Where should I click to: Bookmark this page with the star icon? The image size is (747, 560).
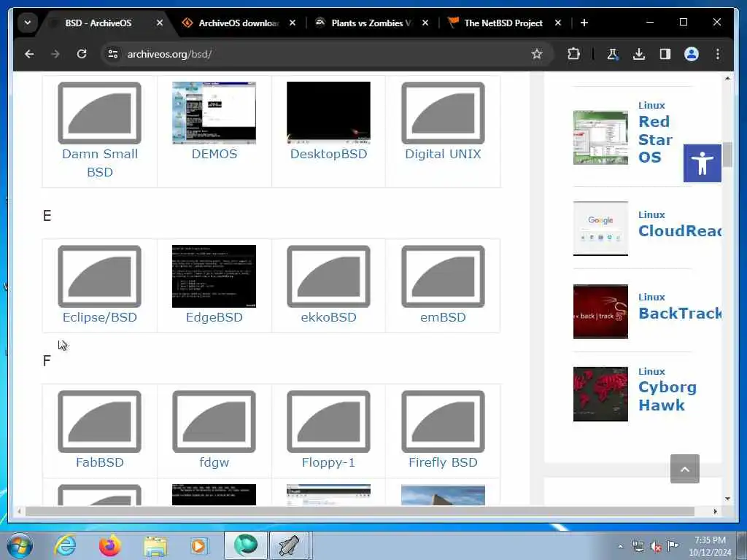tap(537, 54)
